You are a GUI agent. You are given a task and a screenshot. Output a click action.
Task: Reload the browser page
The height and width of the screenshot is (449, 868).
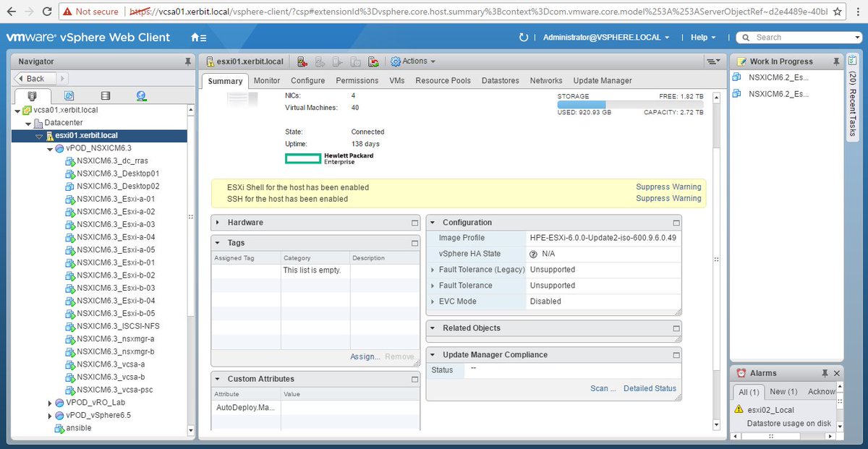coord(46,12)
